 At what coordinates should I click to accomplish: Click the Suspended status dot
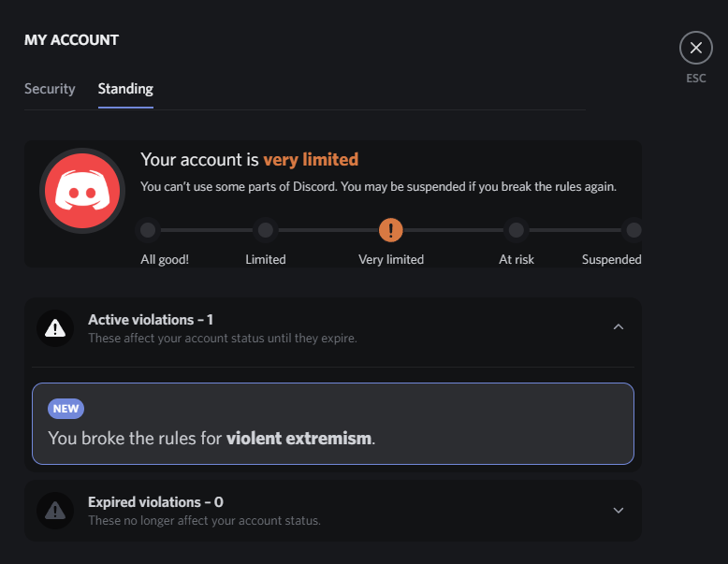[633, 230]
